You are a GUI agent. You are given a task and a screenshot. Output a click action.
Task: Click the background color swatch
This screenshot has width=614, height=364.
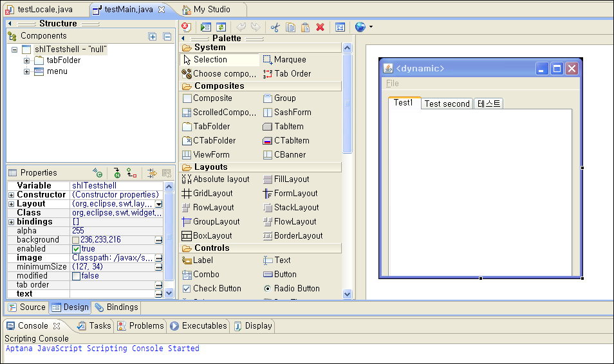pos(75,240)
